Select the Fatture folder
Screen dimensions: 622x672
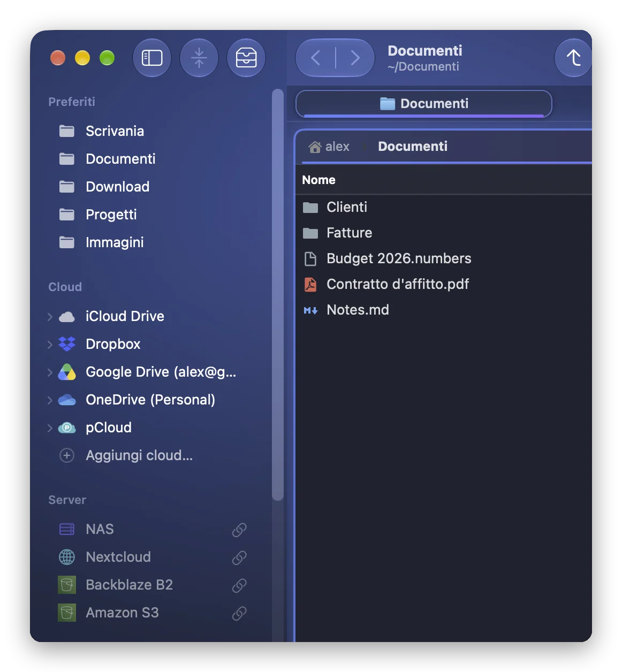[x=444, y=233]
